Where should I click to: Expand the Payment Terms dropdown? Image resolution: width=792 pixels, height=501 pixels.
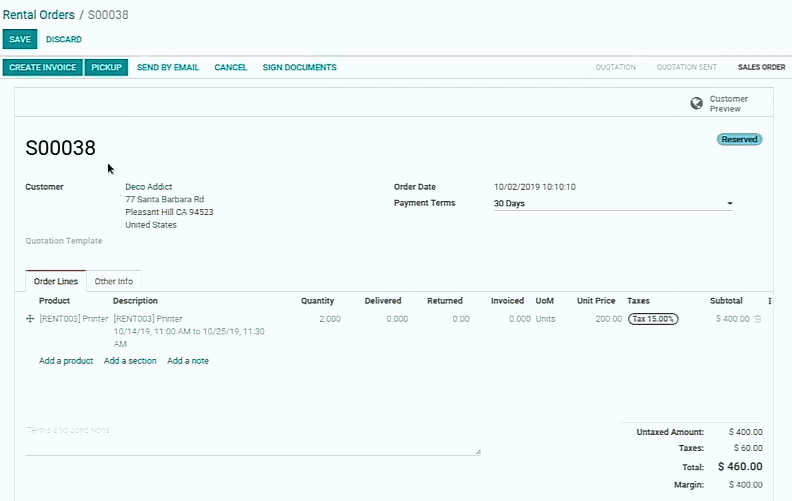729,203
